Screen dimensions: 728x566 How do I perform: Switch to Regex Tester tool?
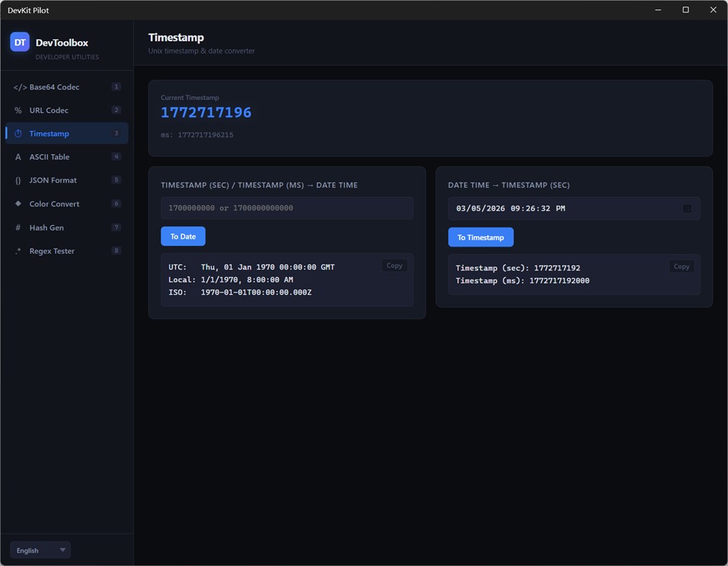point(67,251)
